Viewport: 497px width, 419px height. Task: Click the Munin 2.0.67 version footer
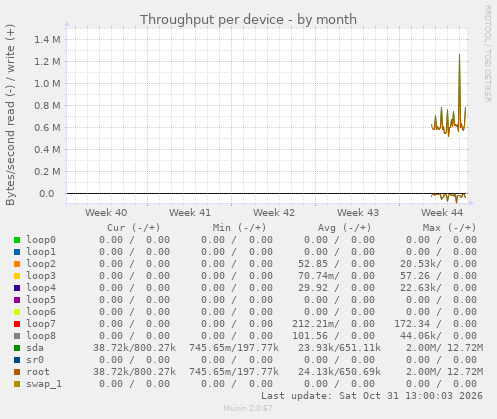point(248,408)
